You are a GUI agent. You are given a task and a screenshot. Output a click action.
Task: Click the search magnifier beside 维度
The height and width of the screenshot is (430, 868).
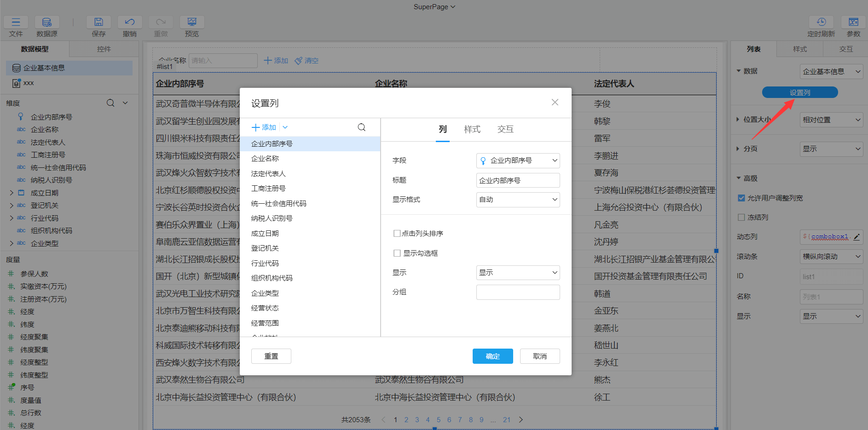tap(110, 103)
